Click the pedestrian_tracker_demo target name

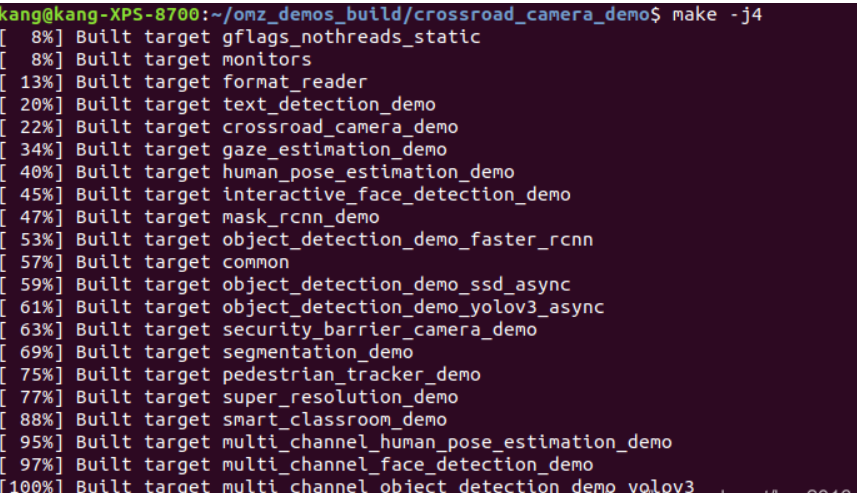click(351, 374)
